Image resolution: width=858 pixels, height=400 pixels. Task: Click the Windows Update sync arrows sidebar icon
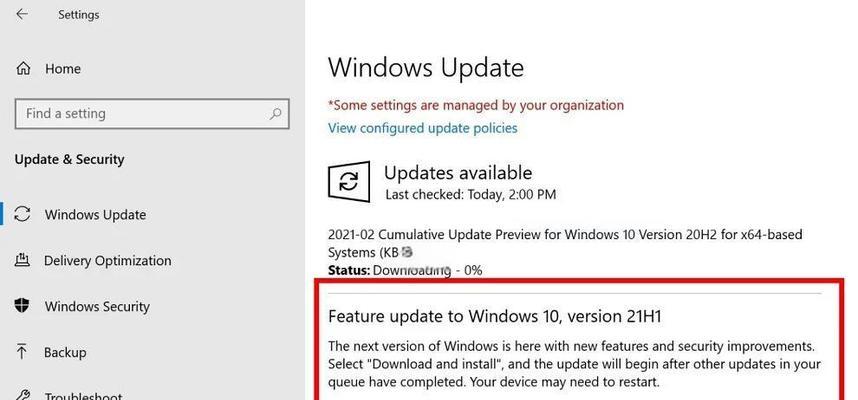pyautogui.click(x=22, y=214)
